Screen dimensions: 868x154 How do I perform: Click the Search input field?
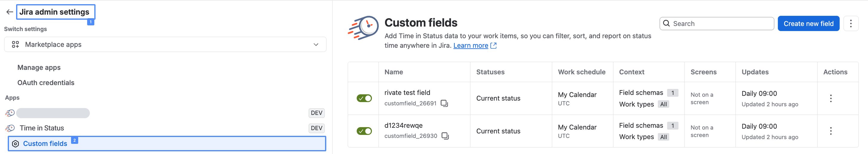point(716,24)
